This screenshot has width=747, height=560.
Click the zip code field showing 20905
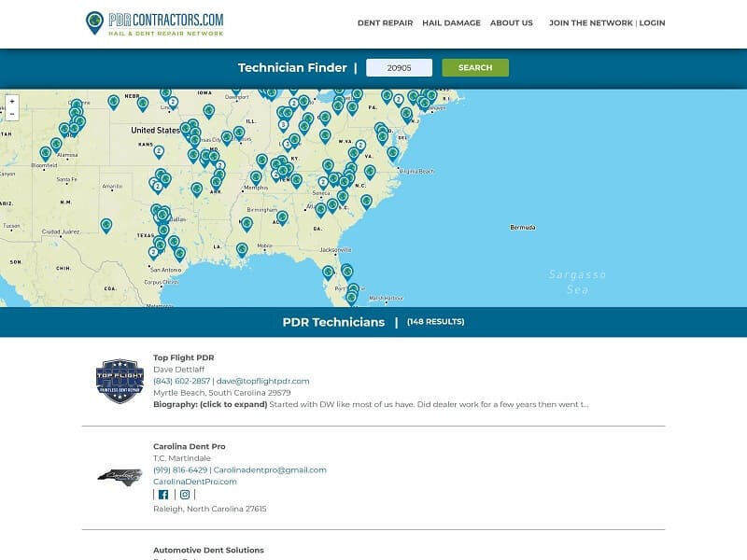tap(399, 67)
